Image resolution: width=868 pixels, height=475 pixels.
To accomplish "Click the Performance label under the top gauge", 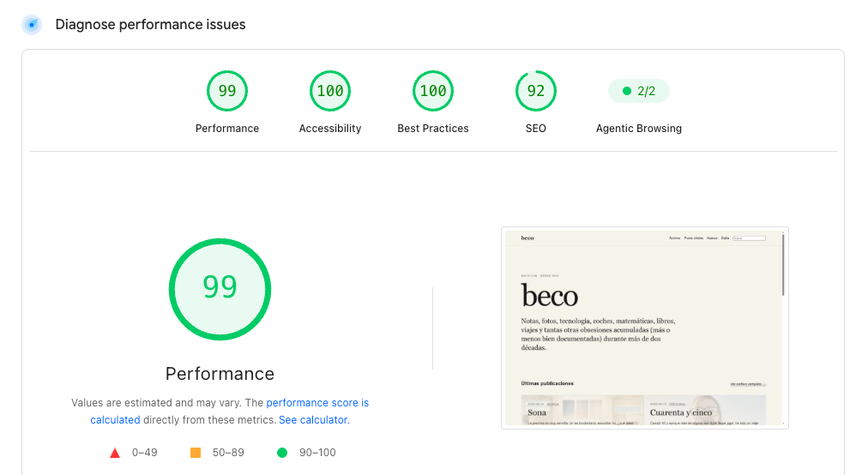I will tap(227, 129).
